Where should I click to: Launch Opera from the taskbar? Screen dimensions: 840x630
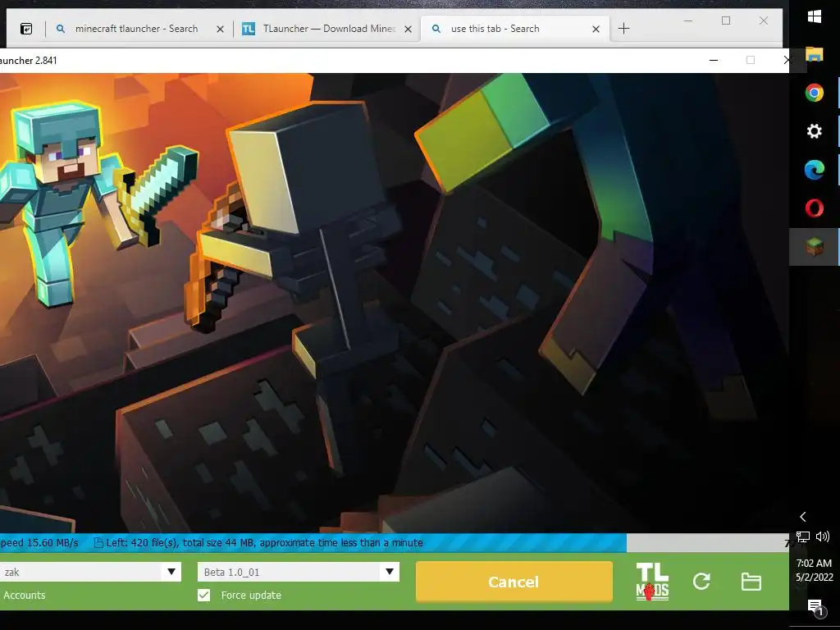[815, 208]
